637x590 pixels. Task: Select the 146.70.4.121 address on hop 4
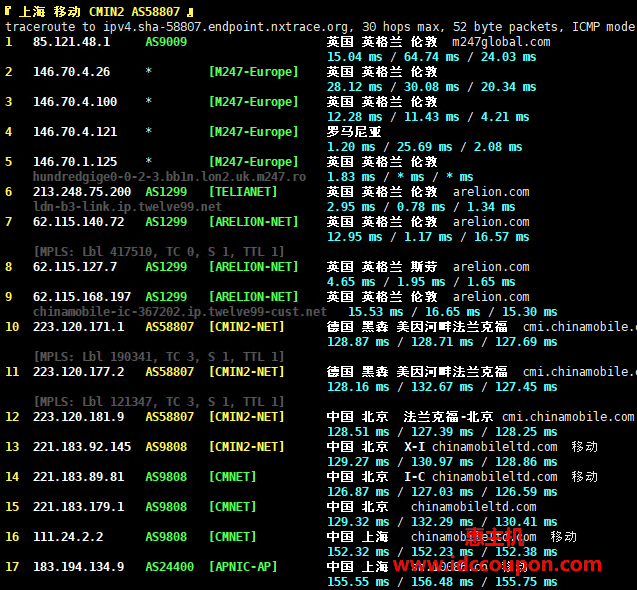[75, 132]
